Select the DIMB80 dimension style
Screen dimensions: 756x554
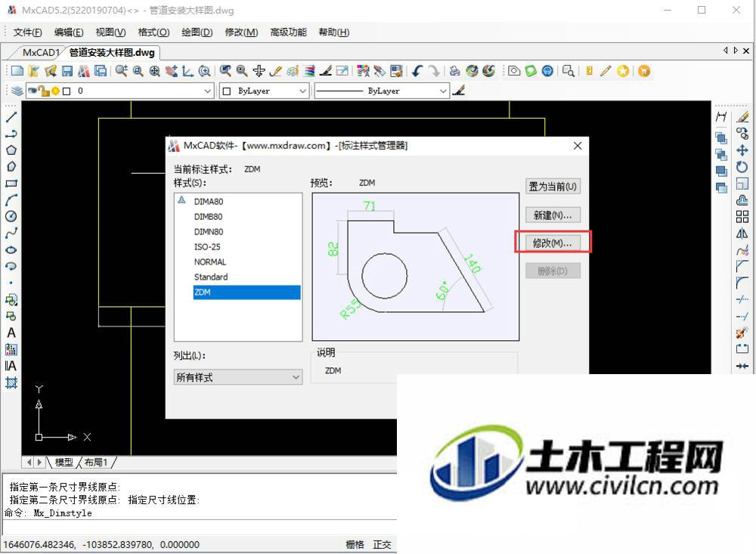coord(209,216)
